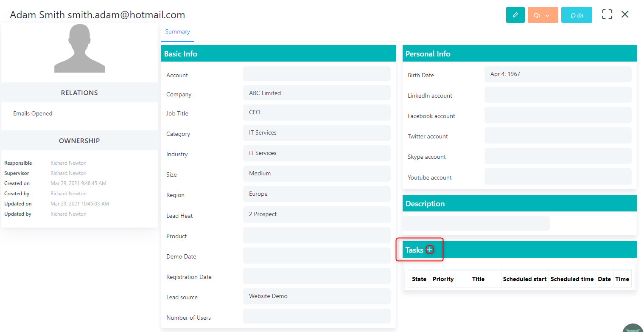Click Responsible owner Richard Newton
644x332 pixels.
(68, 163)
